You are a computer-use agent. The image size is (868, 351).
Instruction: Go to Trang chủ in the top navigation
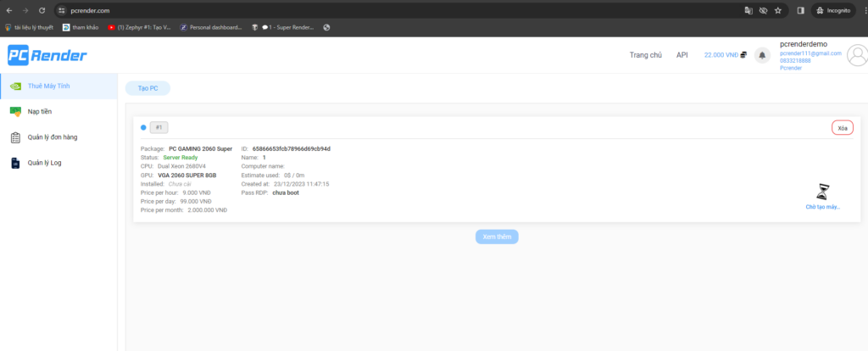tap(645, 55)
